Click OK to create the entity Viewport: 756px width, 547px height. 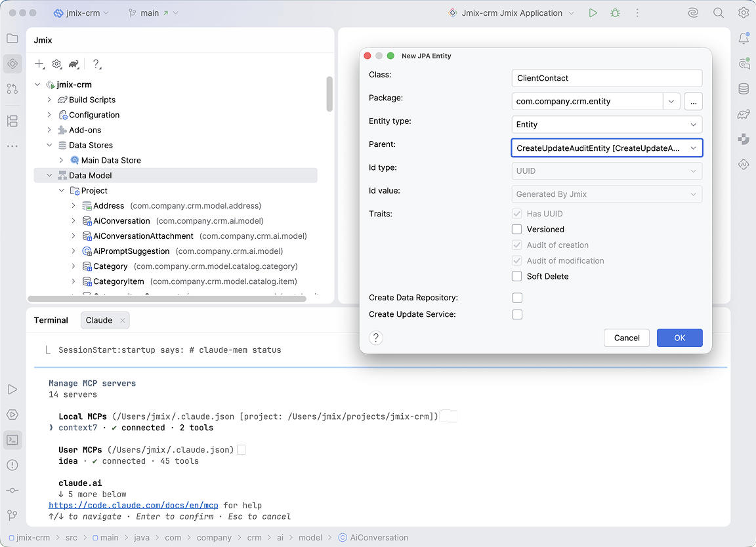679,338
